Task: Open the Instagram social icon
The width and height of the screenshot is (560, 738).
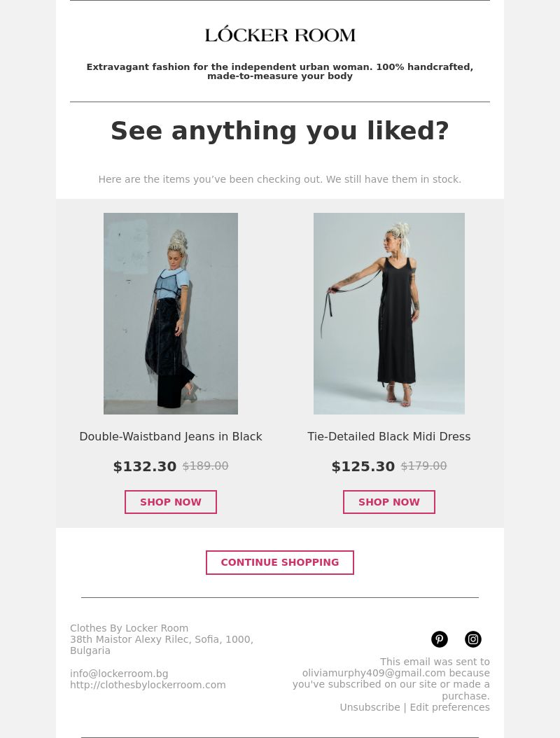Action: [x=473, y=639]
